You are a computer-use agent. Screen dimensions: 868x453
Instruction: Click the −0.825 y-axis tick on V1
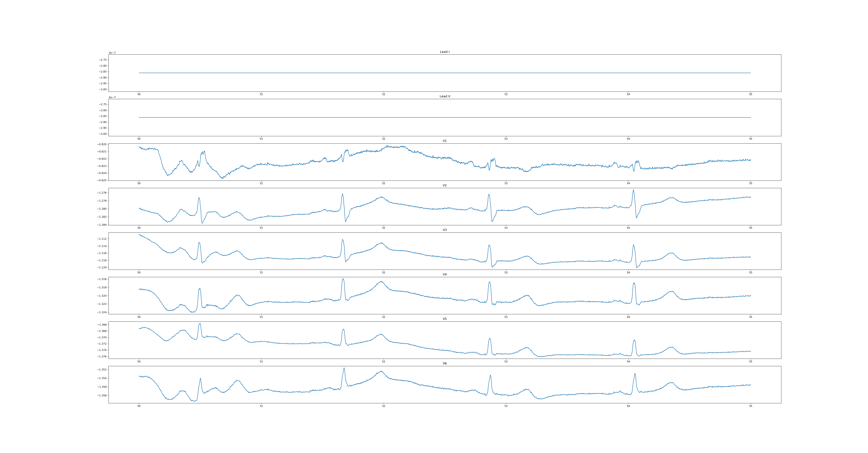pos(102,180)
